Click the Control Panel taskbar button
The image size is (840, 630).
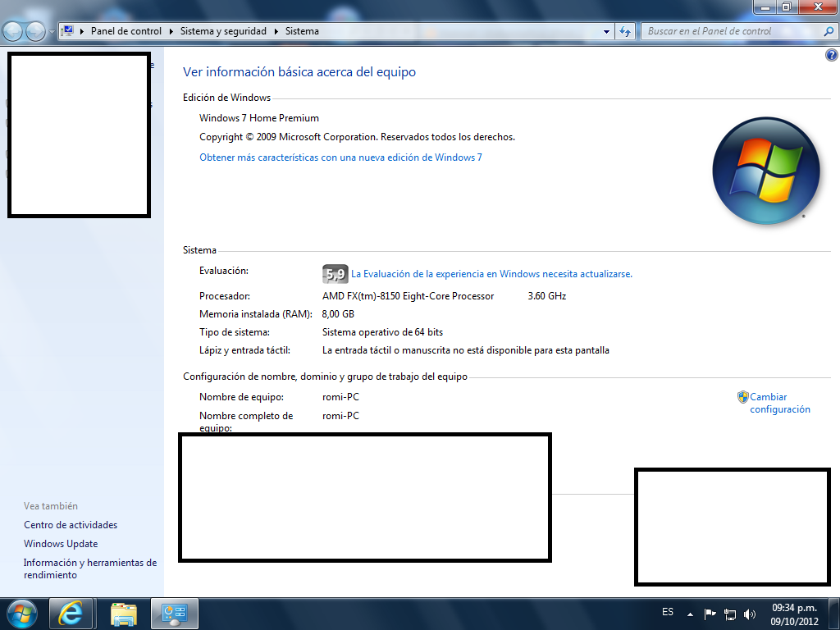point(175,614)
